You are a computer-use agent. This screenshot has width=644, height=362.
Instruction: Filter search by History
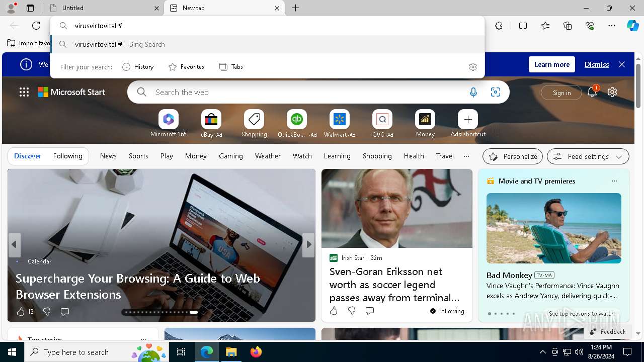(x=138, y=67)
